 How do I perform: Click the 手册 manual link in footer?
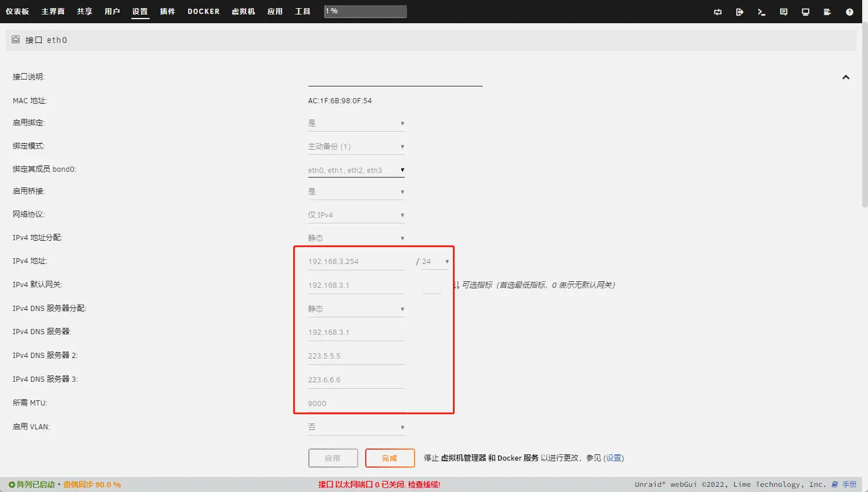click(x=849, y=484)
